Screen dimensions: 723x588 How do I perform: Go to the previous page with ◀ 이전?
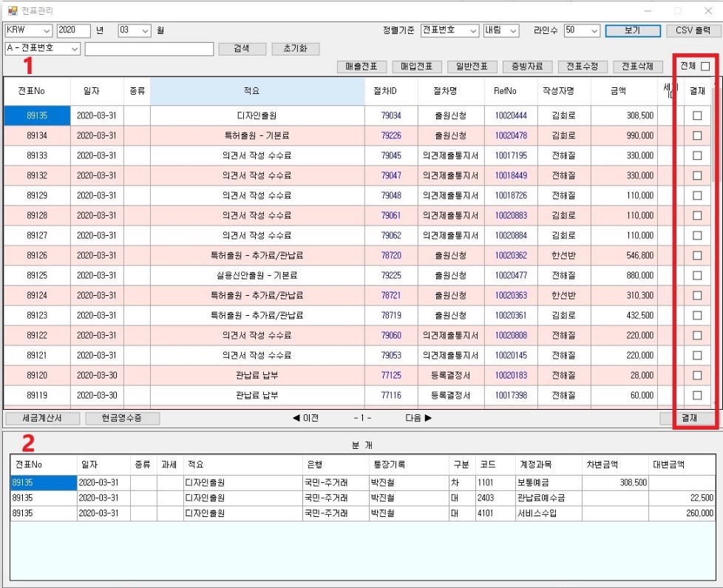pos(306,418)
